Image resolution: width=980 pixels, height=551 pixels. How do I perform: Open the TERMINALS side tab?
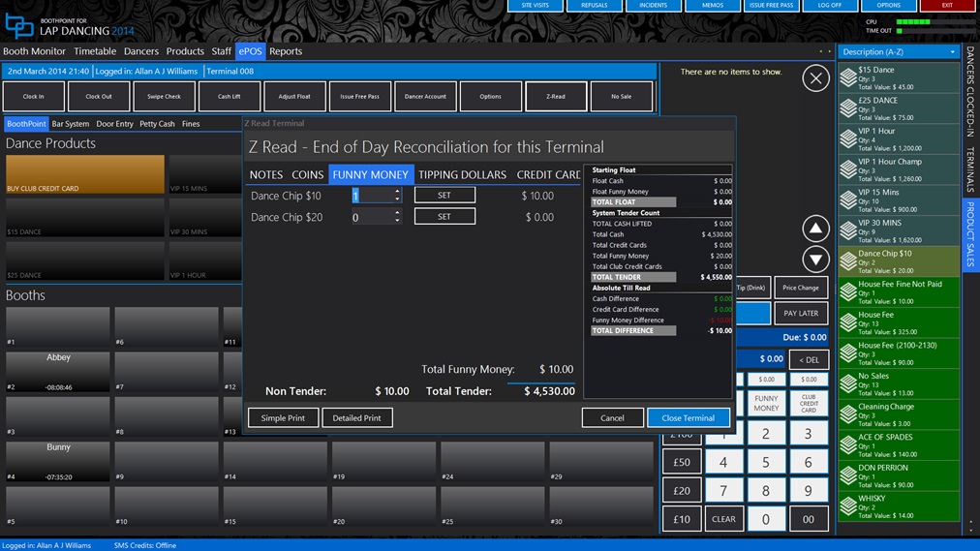(x=970, y=169)
